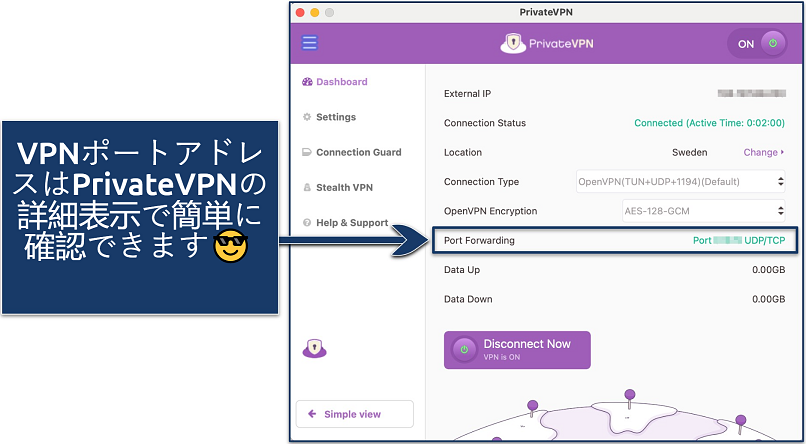Change the Sweden location
This screenshot has width=806, height=444.
[764, 153]
